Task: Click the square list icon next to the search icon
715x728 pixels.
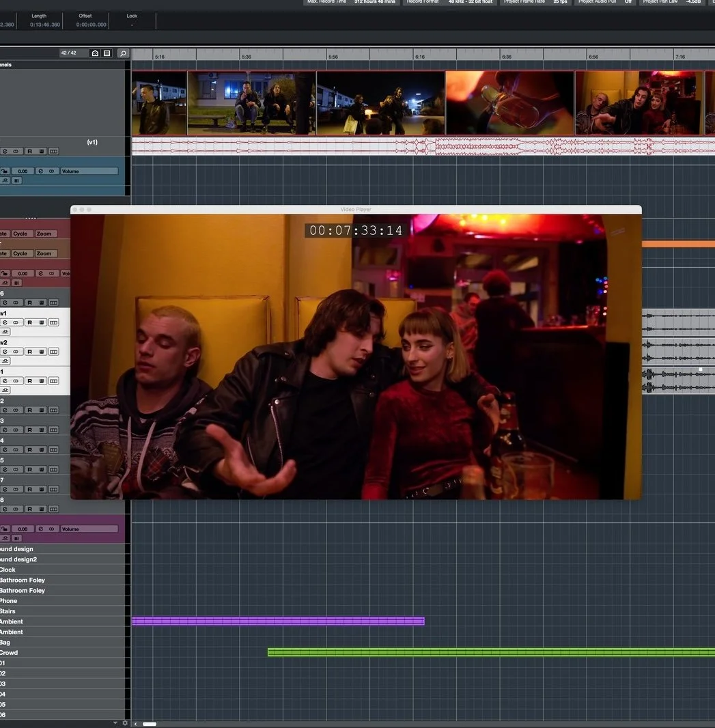Action: pyautogui.click(x=107, y=53)
